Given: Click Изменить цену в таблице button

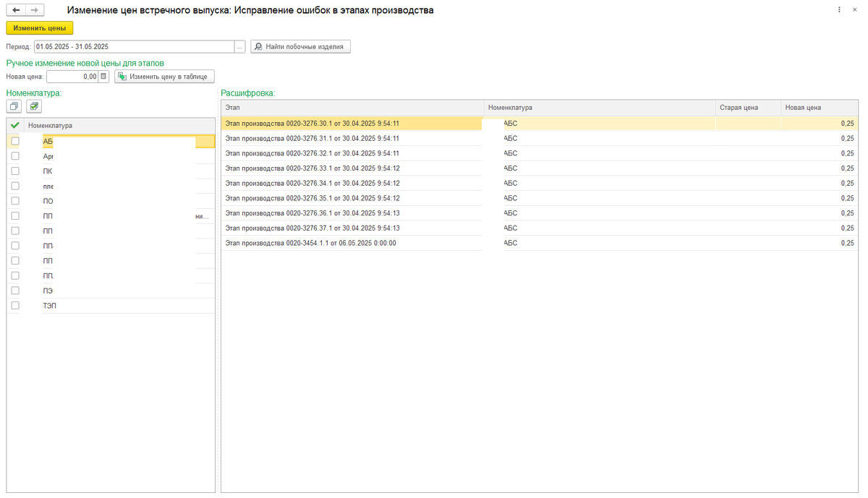Looking at the screenshot, I should click(x=165, y=76).
